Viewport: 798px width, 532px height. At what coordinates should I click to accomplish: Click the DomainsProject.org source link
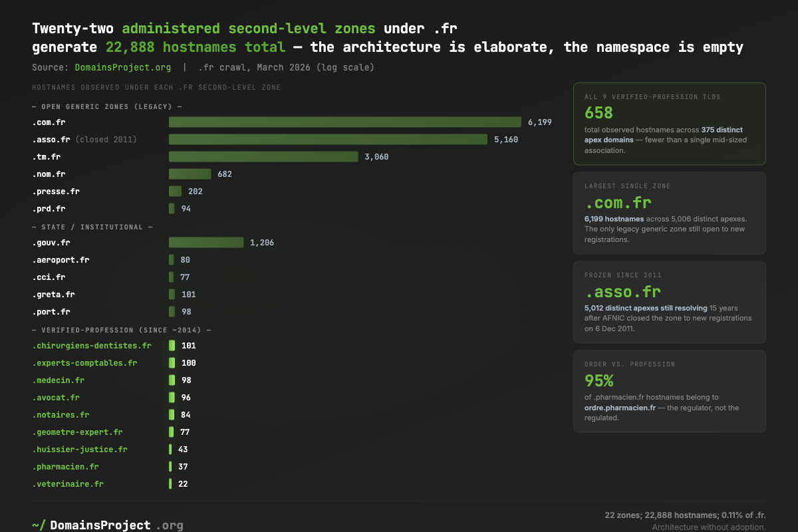coord(122,67)
